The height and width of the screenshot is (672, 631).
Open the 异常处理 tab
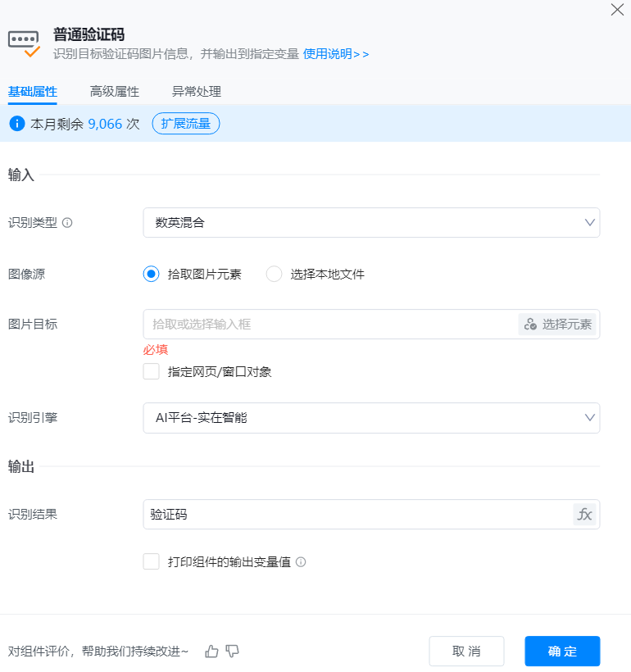(x=197, y=92)
